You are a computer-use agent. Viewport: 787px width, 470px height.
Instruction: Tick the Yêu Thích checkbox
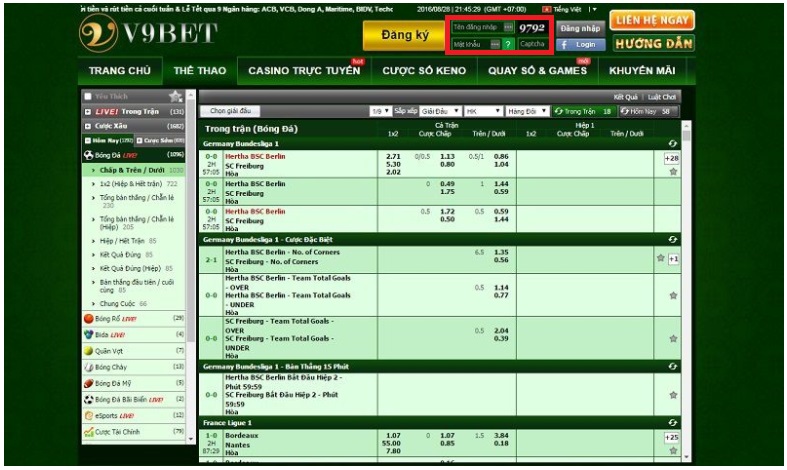point(88,96)
